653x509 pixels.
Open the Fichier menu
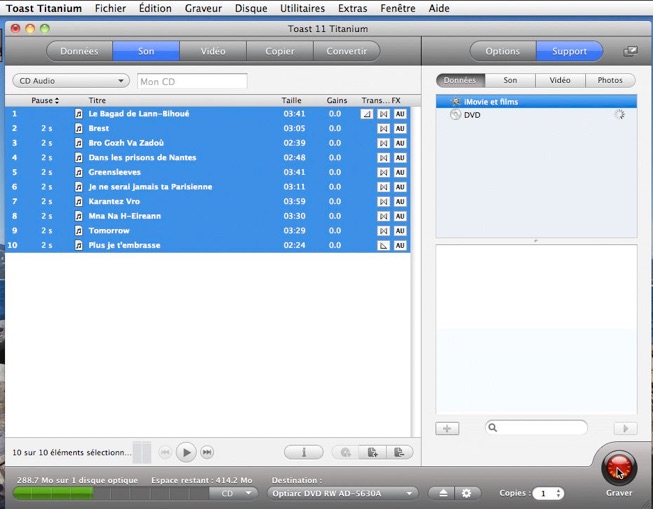tap(110, 8)
